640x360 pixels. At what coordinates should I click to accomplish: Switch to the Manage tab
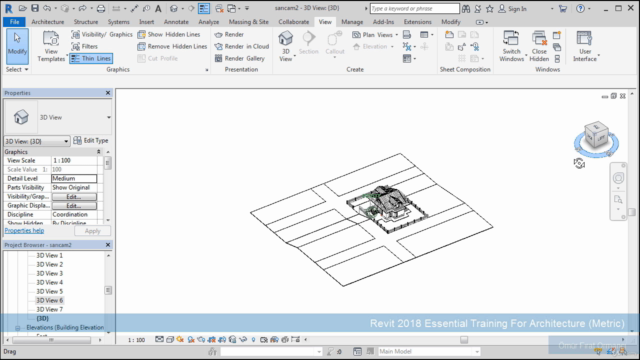(352, 22)
